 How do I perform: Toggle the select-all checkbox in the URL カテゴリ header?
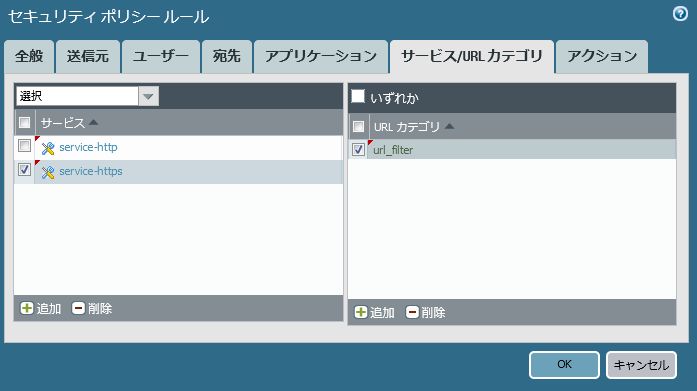tap(358, 127)
